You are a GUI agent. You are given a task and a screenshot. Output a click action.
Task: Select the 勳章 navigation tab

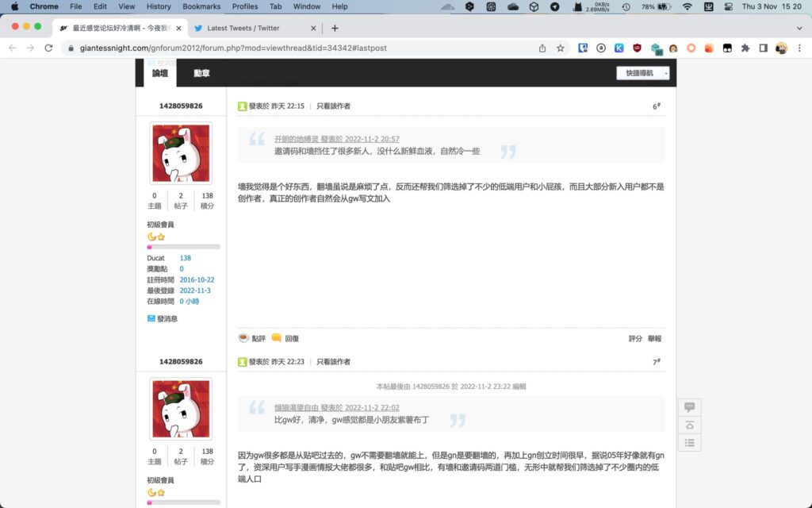(x=201, y=73)
